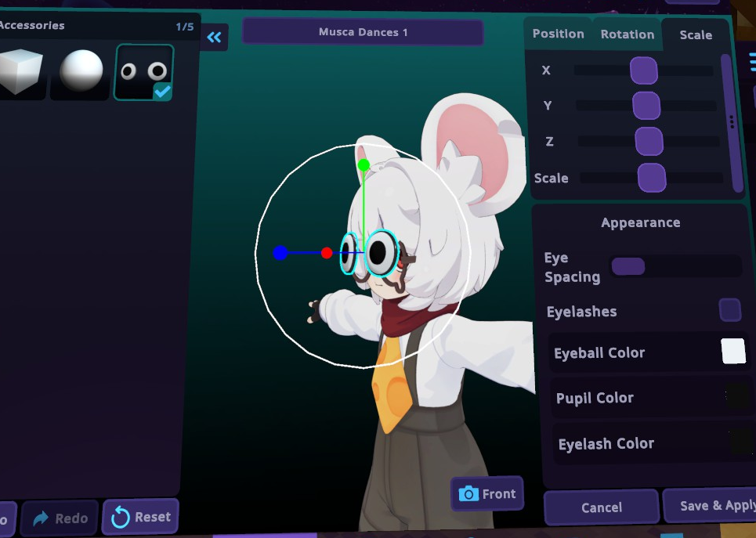Click the camera icon on Front button
Viewport: 756px width, 538px height.
468,494
